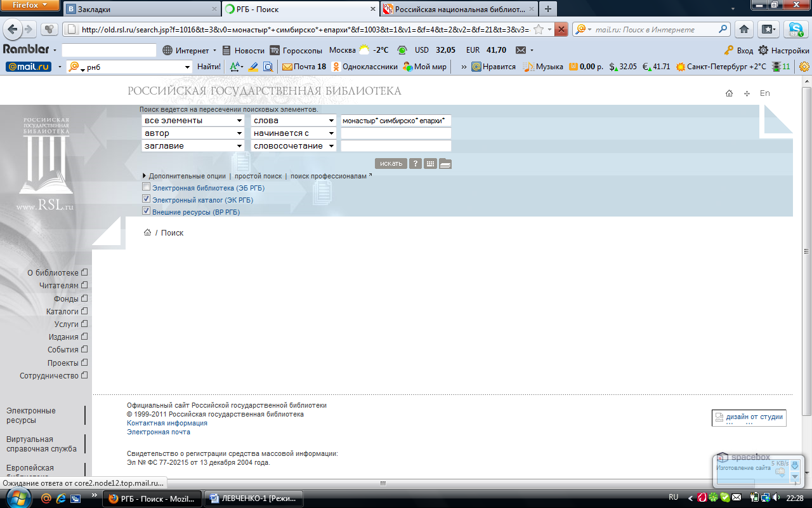
Task: Click the highlighter pencil icon in Mail.ru toolbar
Action: [x=253, y=66]
